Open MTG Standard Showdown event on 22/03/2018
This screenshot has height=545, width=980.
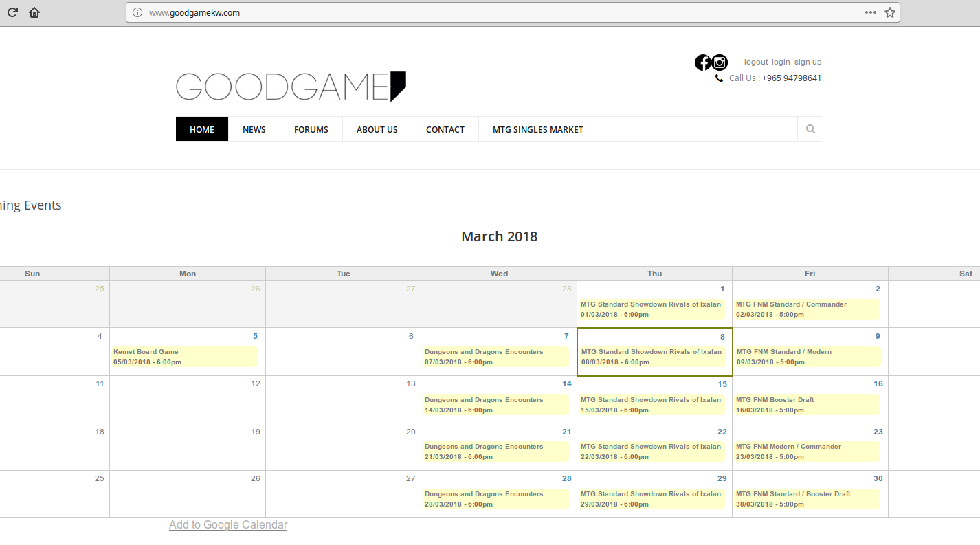(x=652, y=451)
